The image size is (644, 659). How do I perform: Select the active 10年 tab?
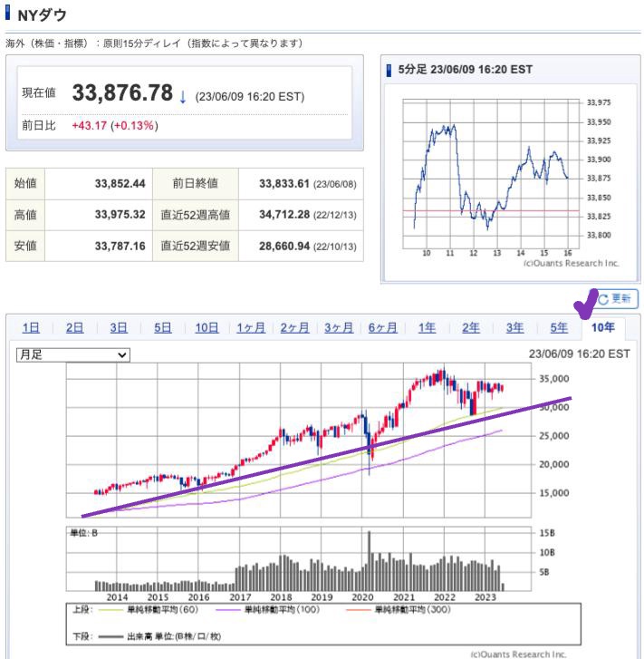tap(603, 328)
